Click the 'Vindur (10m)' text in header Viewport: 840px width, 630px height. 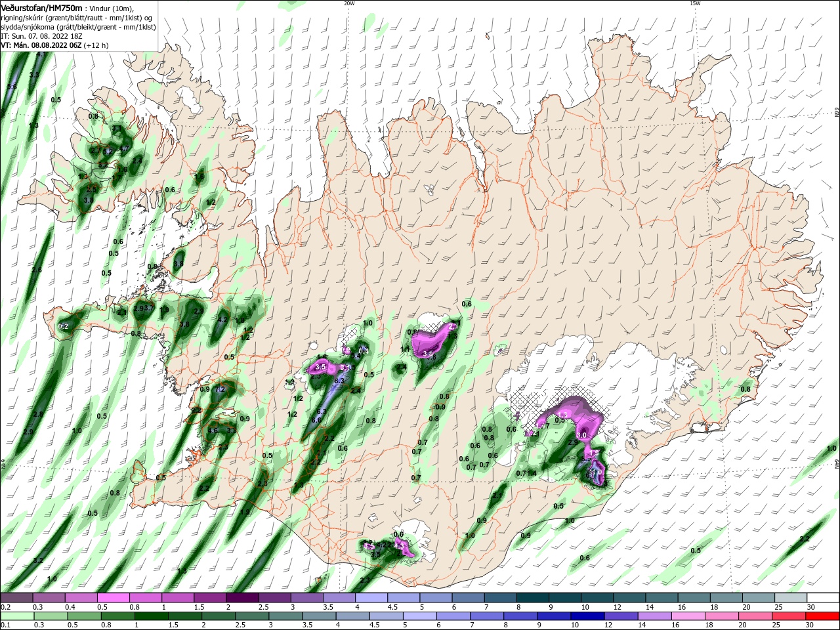112,8
